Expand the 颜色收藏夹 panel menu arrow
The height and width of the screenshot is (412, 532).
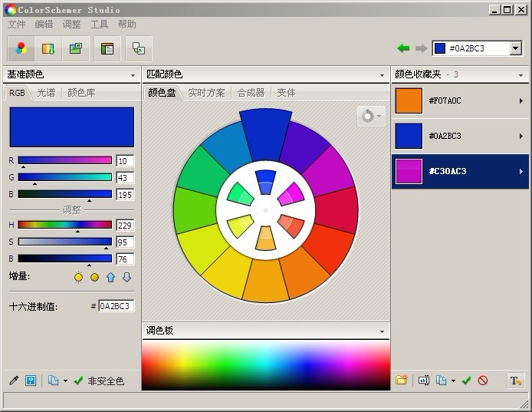(x=521, y=75)
